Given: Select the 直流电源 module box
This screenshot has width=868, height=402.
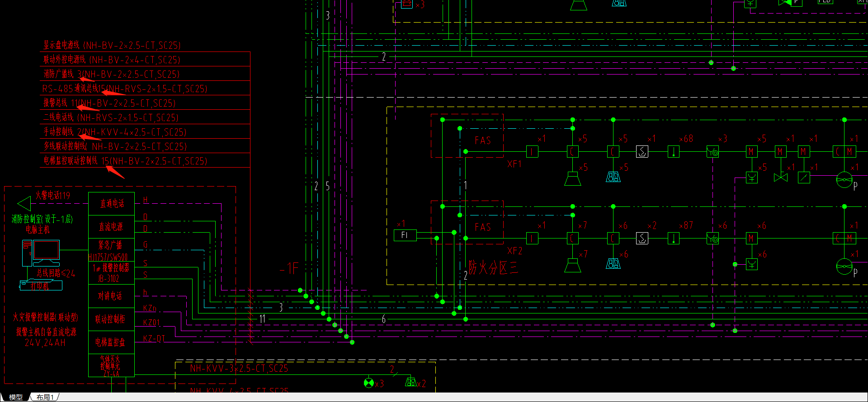Looking at the screenshot, I should click(111, 227).
